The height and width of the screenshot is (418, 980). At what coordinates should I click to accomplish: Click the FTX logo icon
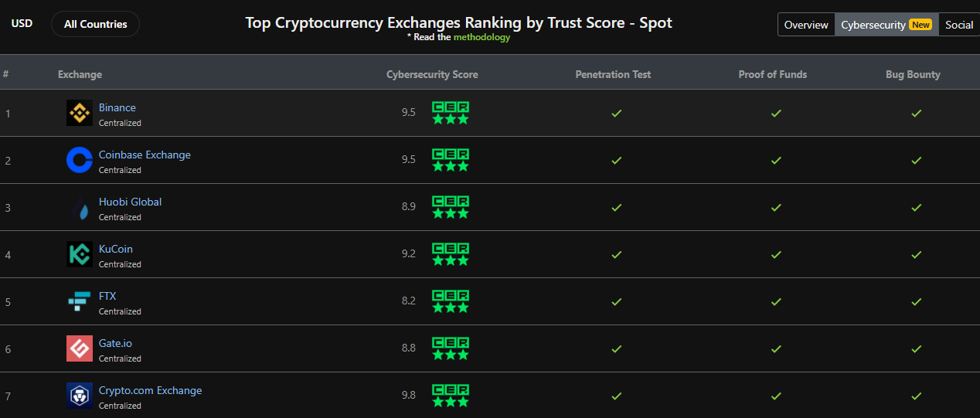pyautogui.click(x=80, y=302)
